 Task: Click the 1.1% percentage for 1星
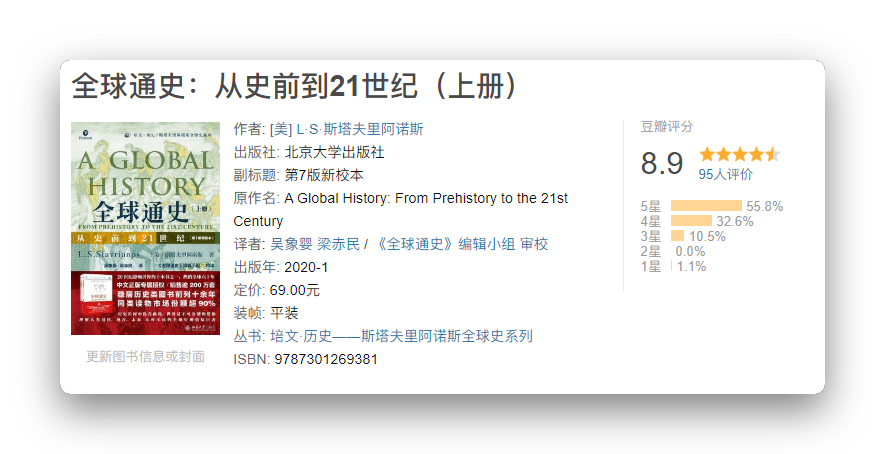[x=691, y=267]
